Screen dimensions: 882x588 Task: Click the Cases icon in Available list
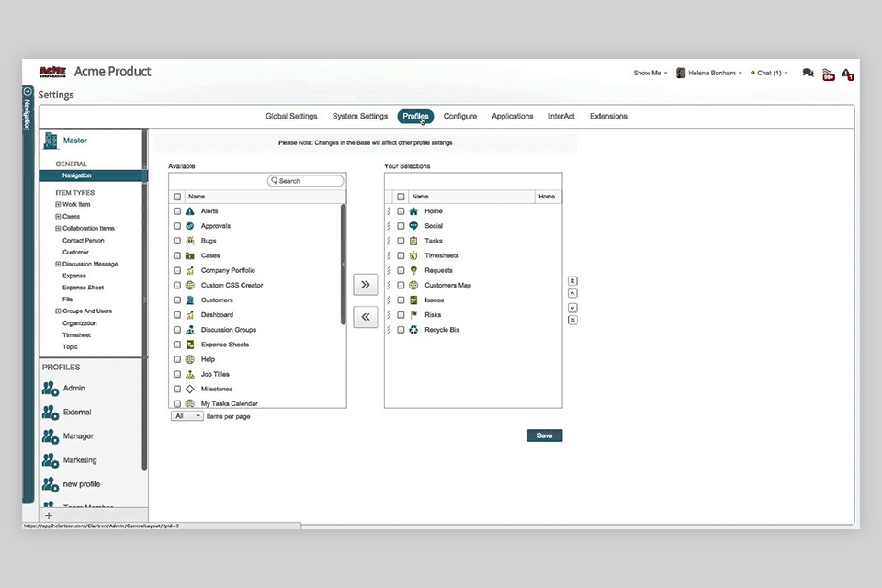[x=190, y=255]
